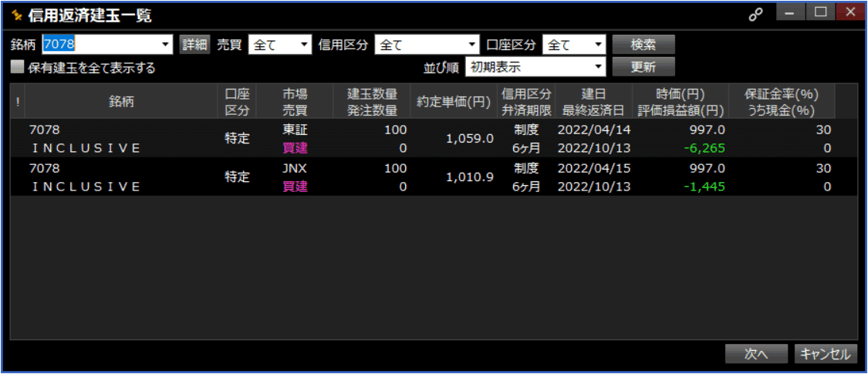Click the 詳細 button
The image size is (868, 374).
click(195, 45)
